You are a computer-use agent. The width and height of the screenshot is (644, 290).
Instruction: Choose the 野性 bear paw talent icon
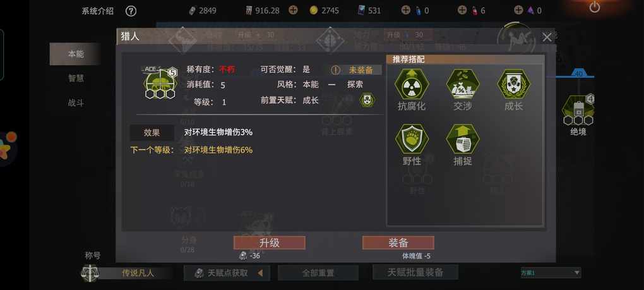click(x=412, y=139)
